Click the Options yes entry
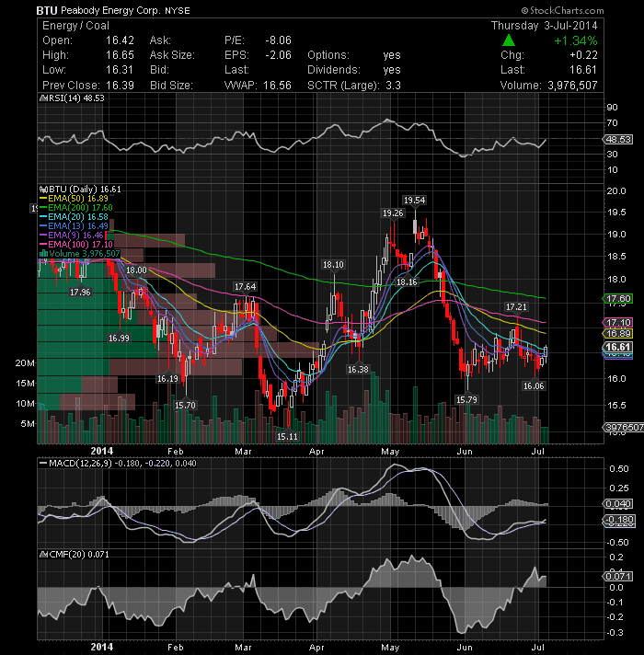 [x=354, y=55]
